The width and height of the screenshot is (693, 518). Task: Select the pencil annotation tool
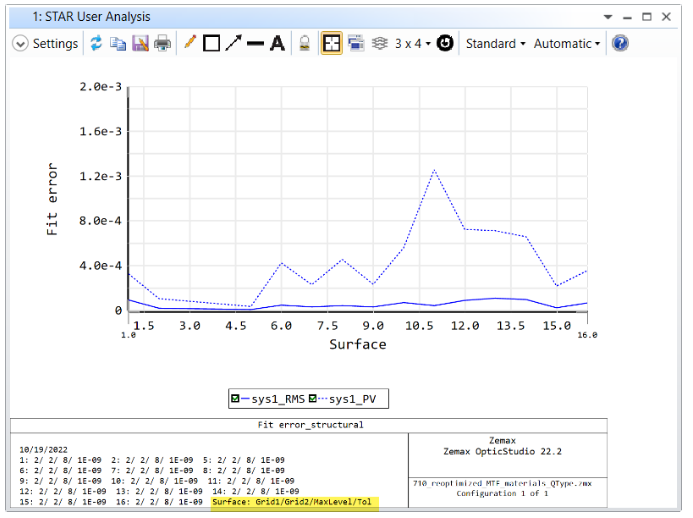(x=190, y=44)
